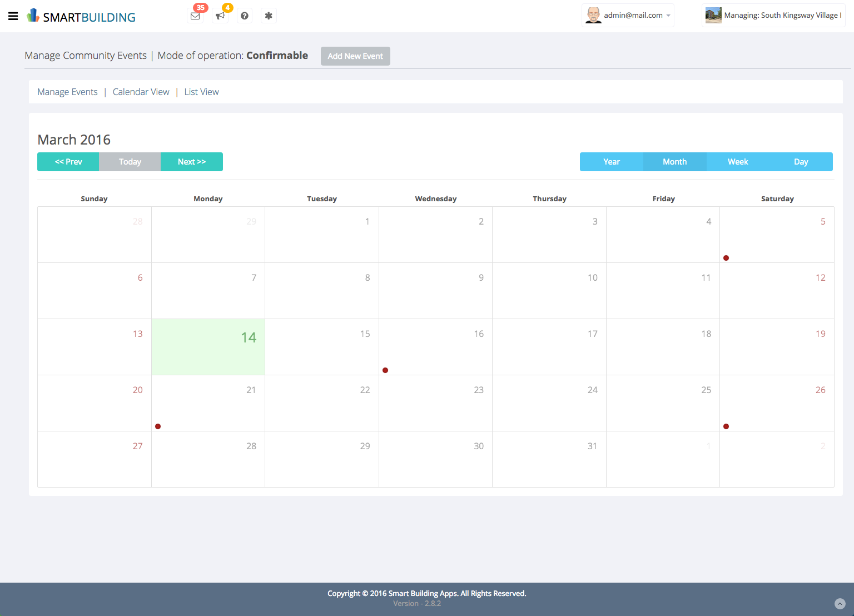View announcements using the megaphone icon

pos(220,16)
